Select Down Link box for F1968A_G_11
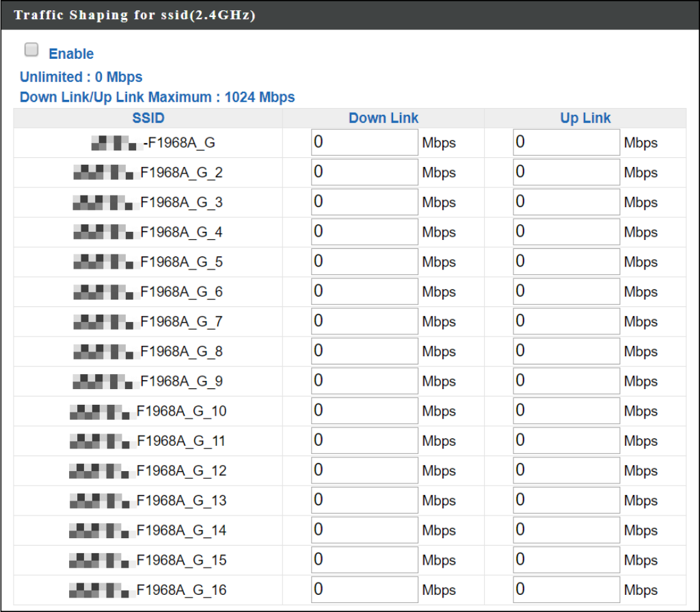This screenshot has height=612, width=700. [364, 440]
